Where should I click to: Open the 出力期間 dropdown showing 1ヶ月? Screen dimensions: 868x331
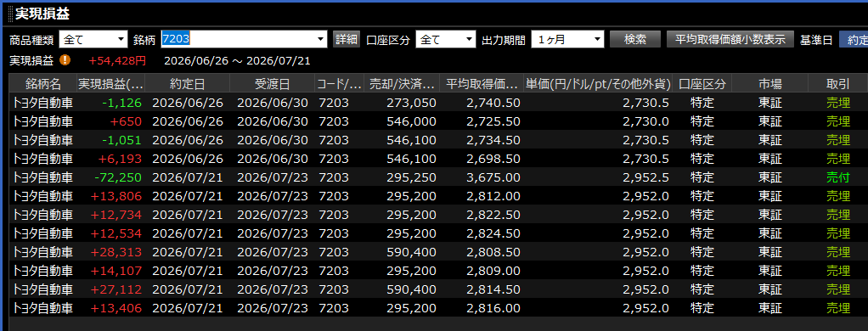pos(567,39)
